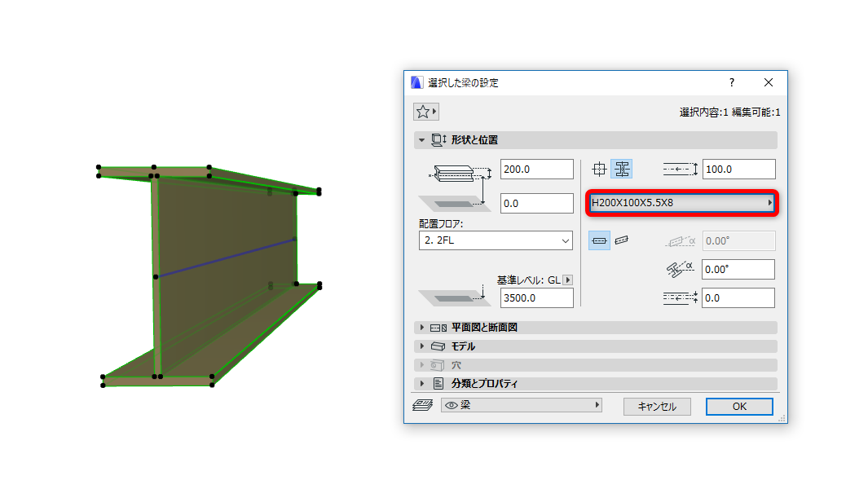Viewport: 868px width, 489px height.
Task: Click the elevation to reference level icon
Action: (456, 297)
